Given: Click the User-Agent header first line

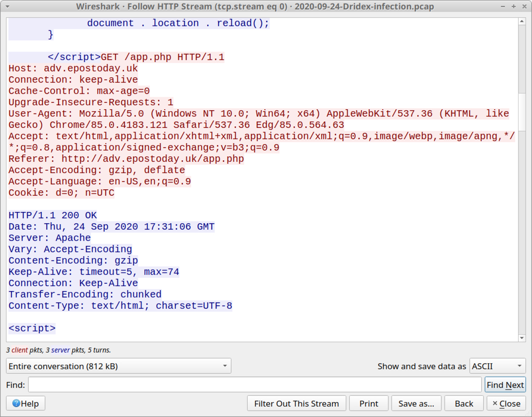Looking at the screenshot, I should pos(258,114).
